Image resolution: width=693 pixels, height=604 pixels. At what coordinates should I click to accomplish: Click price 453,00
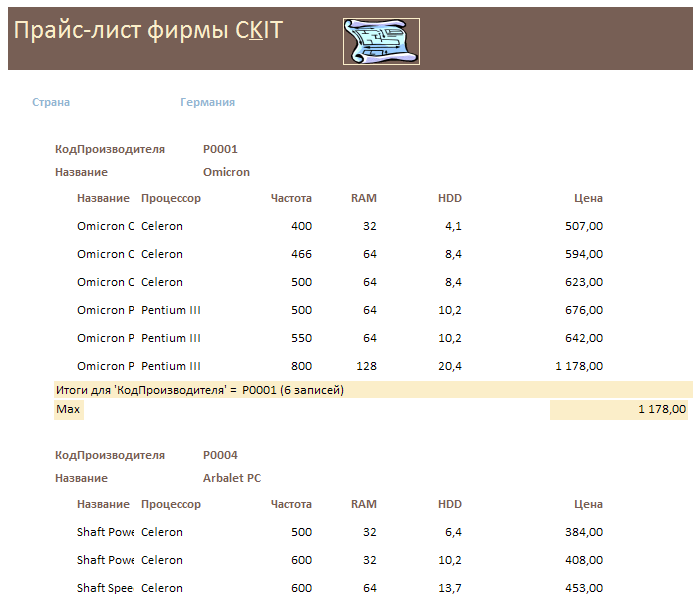click(x=584, y=588)
